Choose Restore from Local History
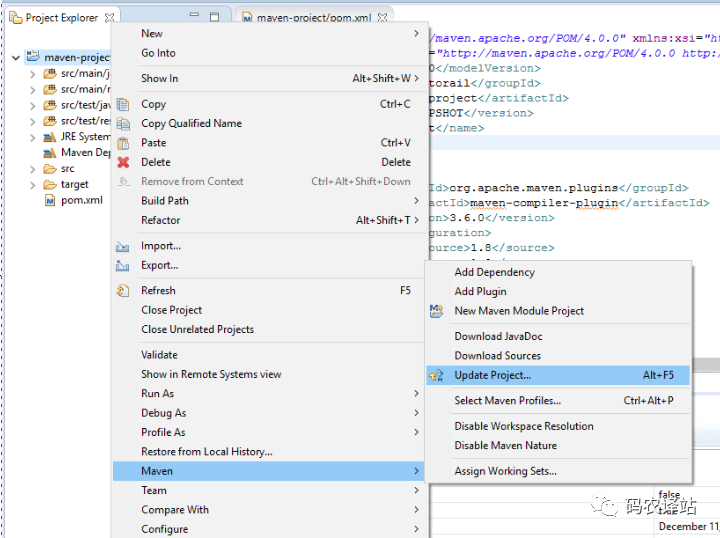The height and width of the screenshot is (538, 720). pos(268,452)
